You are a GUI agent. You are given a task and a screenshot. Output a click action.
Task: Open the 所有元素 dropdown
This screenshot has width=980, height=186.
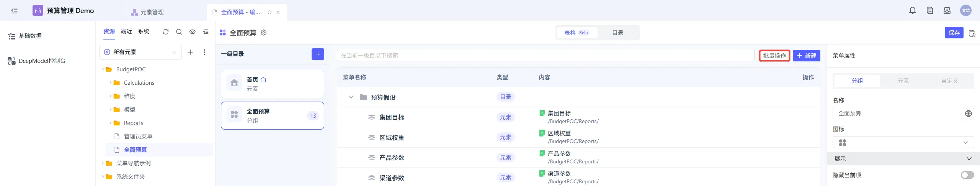[140, 52]
